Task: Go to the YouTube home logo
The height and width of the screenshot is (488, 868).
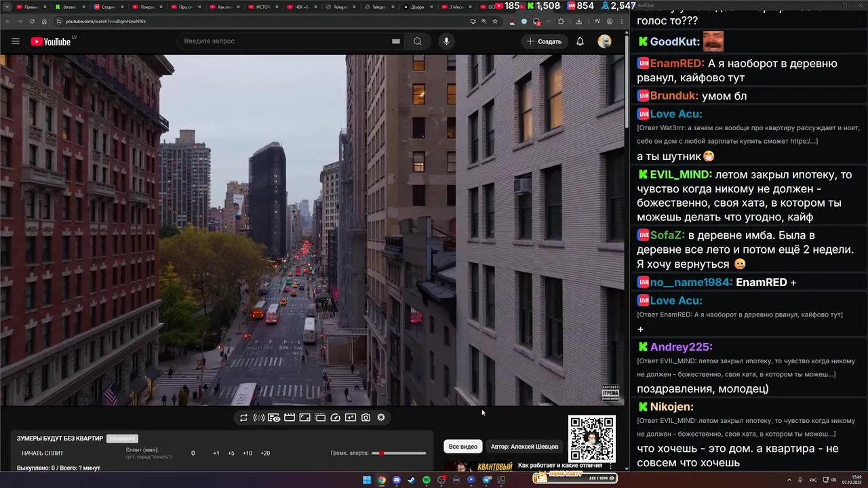Action: (x=52, y=41)
